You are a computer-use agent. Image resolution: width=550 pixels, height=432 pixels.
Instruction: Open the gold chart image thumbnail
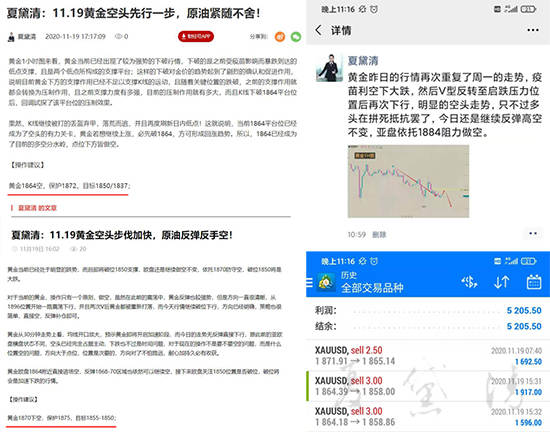click(408, 181)
